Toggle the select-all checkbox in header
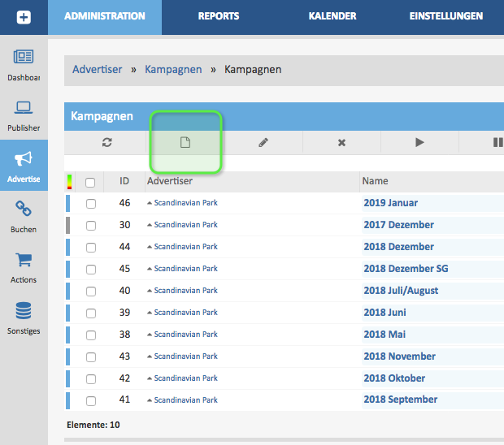 click(x=90, y=182)
